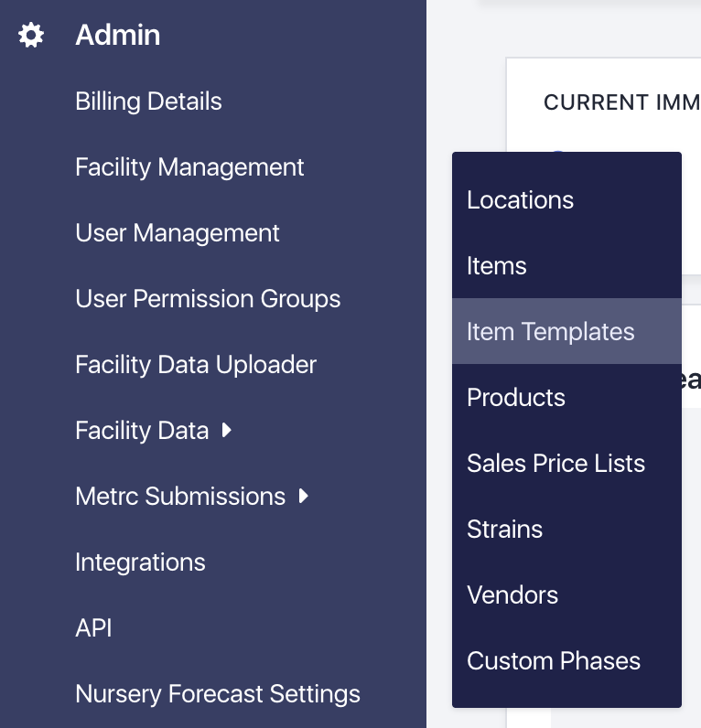Choose Locations from the submenu

point(520,200)
